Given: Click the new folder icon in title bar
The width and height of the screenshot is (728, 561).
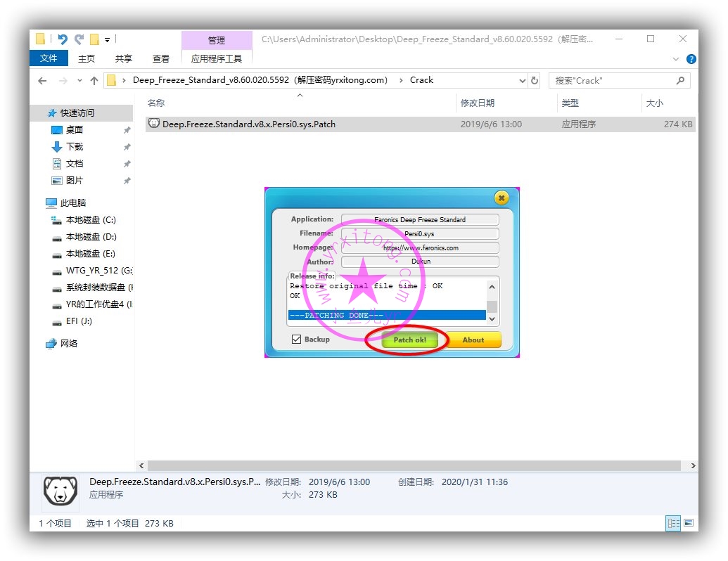Looking at the screenshot, I should click(x=94, y=39).
